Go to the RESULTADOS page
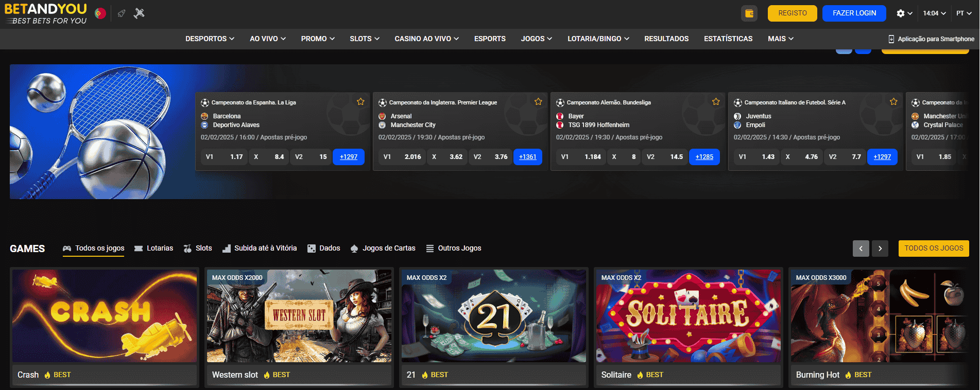 (x=666, y=39)
